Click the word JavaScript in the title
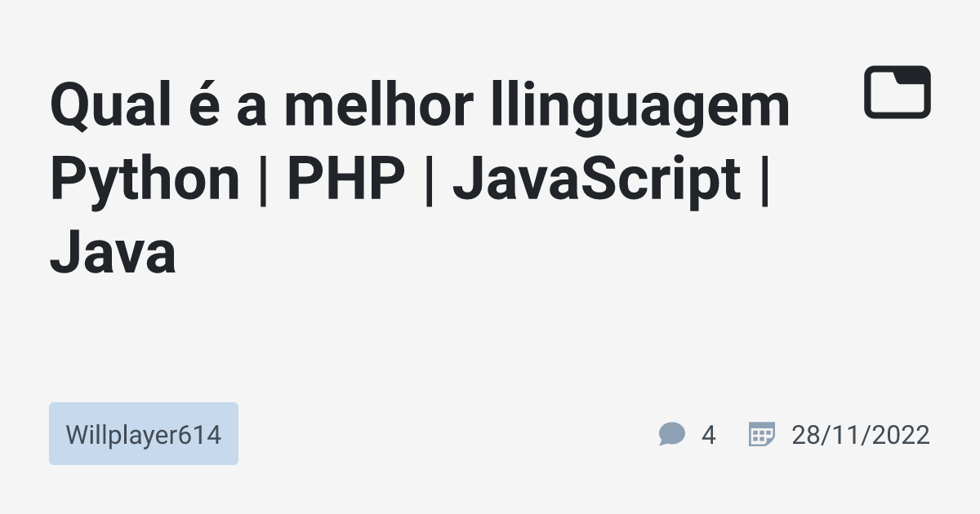Image resolution: width=980 pixels, height=514 pixels. tap(596, 179)
